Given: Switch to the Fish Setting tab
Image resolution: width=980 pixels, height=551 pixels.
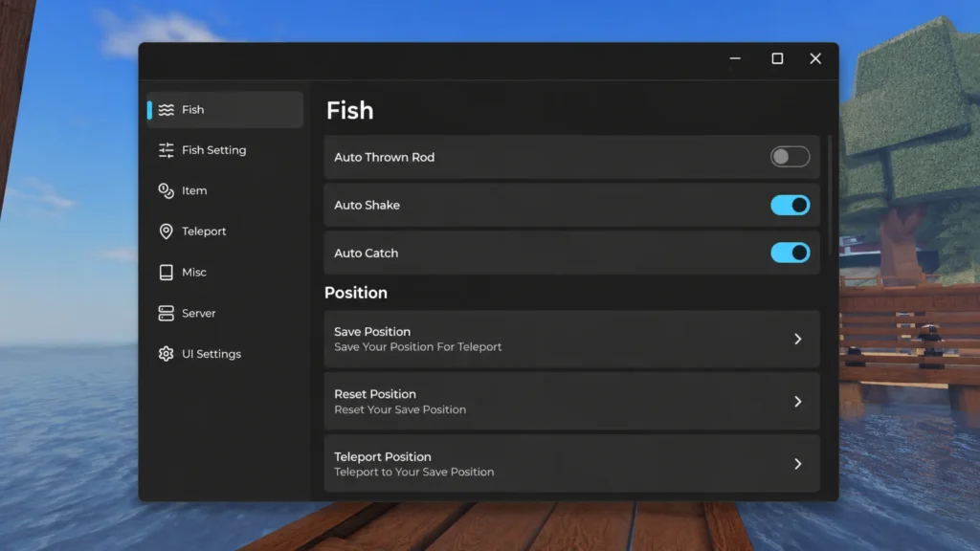Looking at the screenshot, I should [x=225, y=150].
